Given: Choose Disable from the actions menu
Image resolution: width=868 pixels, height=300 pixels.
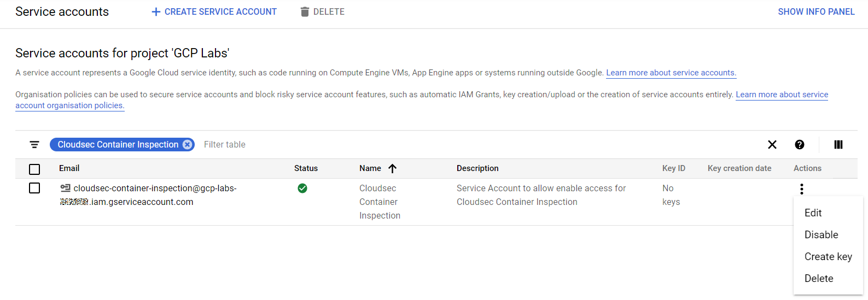Looking at the screenshot, I should [x=821, y=235].
